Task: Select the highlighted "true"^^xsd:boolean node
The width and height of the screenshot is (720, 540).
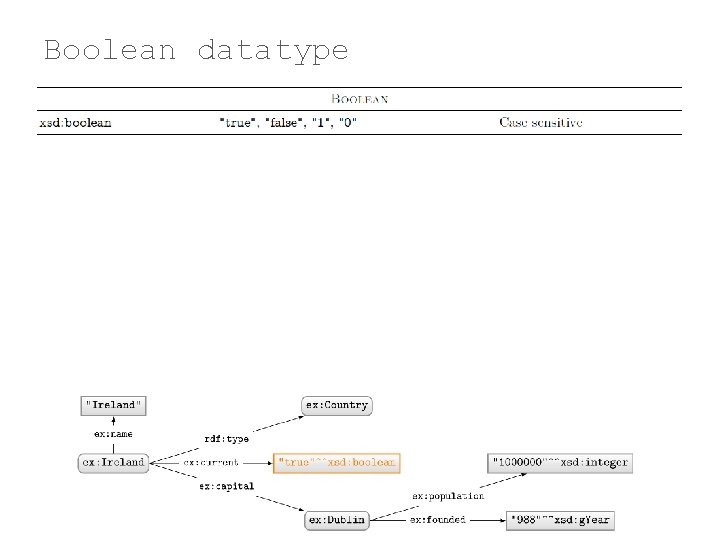Action: [x=337, y=463]
